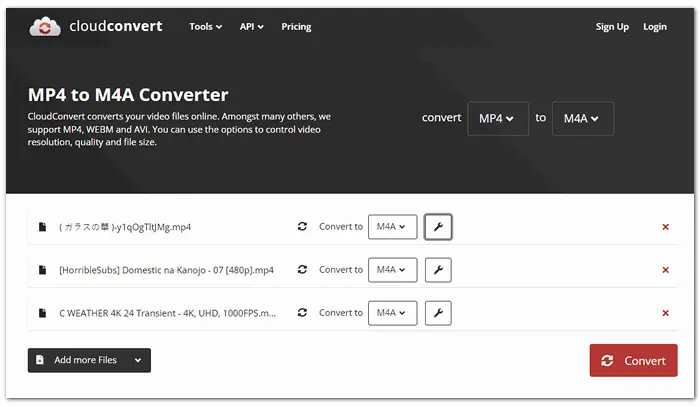Click file icon beside HorribleSubs Domestic na Kanojo
The image size is (700, 407).
42,270
